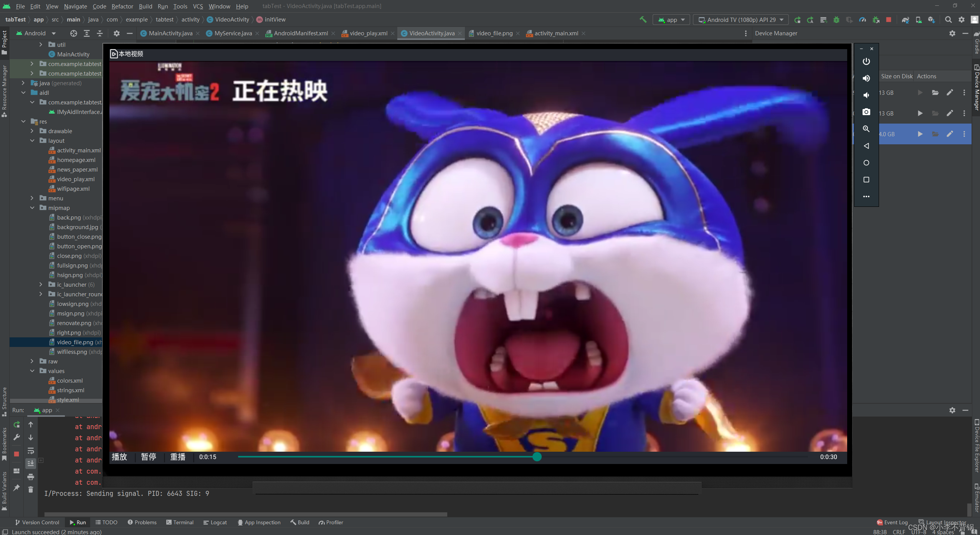The height and width of the screenshot is (535, 980).
Task: Open the Logcat tool window tab
Action: tap(215, 522)
